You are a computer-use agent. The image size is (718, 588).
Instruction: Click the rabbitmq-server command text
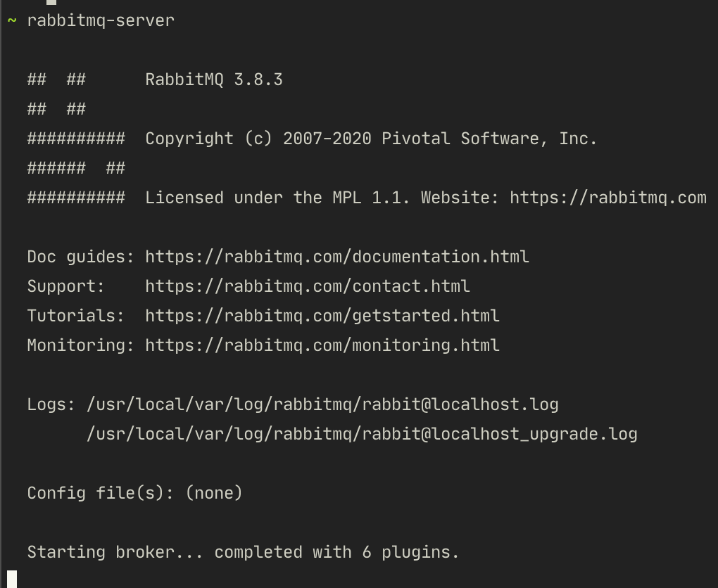click(x=101, y=20)
